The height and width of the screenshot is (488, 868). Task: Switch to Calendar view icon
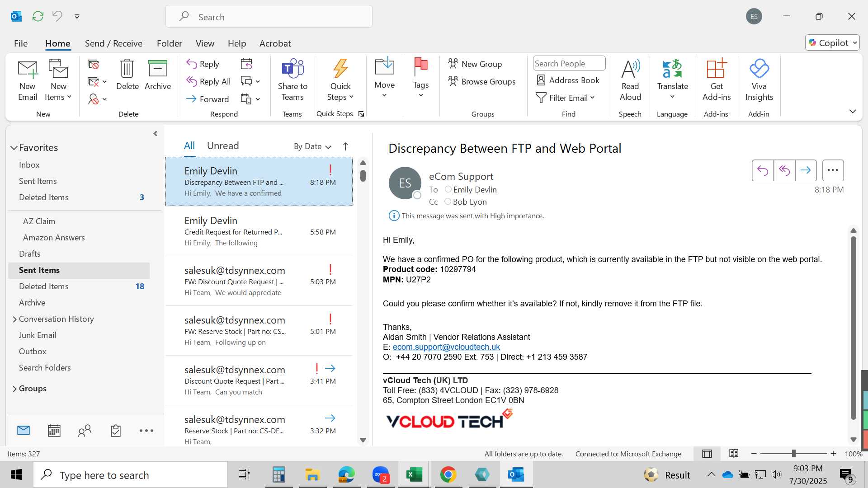(54, 431)
